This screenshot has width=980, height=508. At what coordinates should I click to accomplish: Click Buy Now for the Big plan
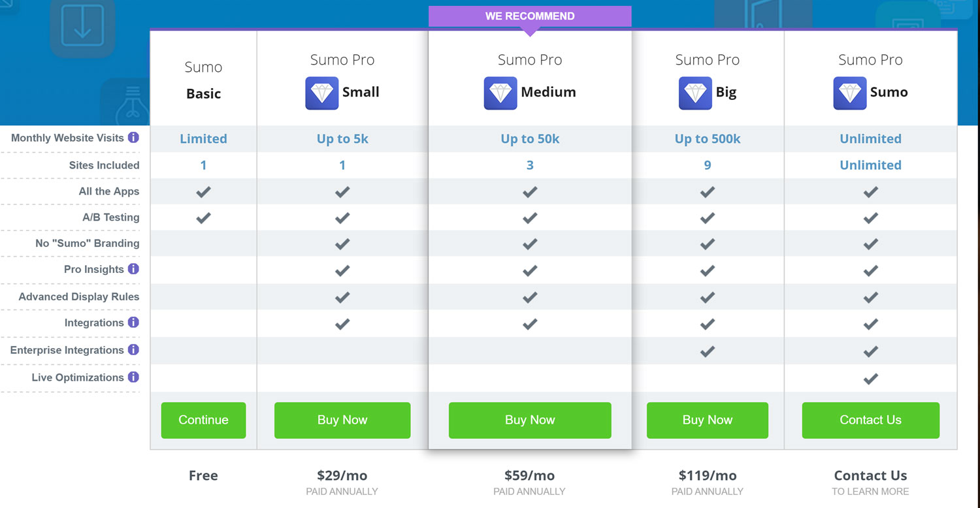pos(708,420)
